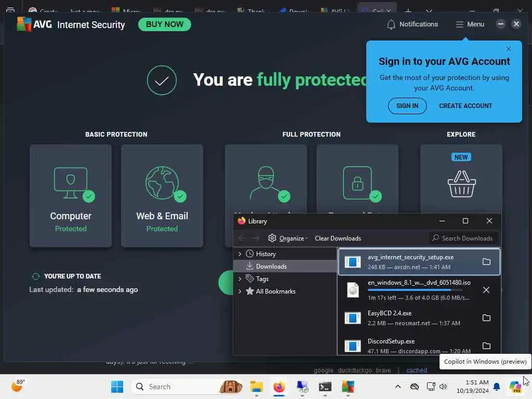Open the weather widget showing 89°
532x399 pixels.
17,386
